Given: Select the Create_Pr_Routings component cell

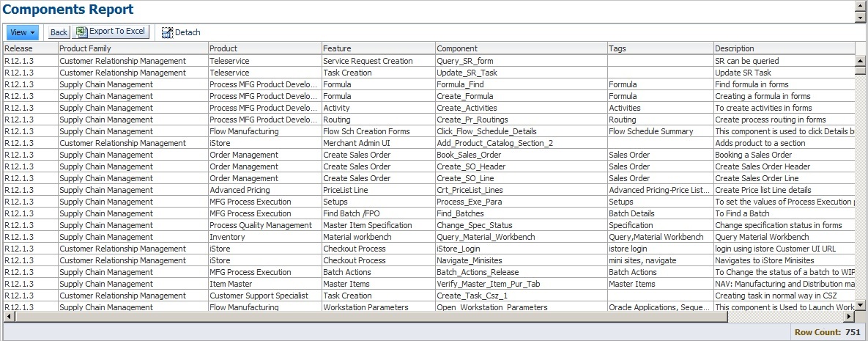Looking at the screenshot, I should point(522,120).
